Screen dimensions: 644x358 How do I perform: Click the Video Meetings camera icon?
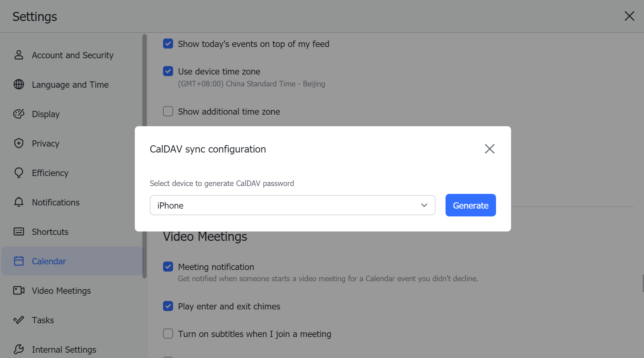pos(19,291)
